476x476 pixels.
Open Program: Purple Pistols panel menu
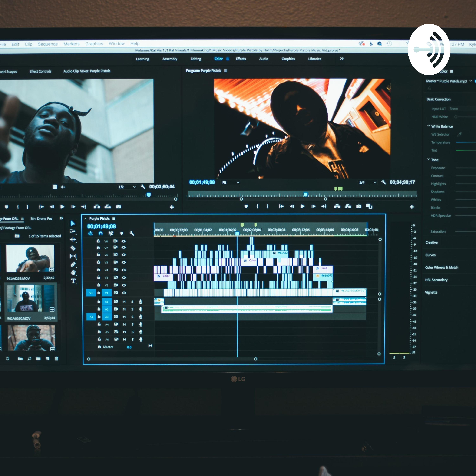tap(225, 71)
